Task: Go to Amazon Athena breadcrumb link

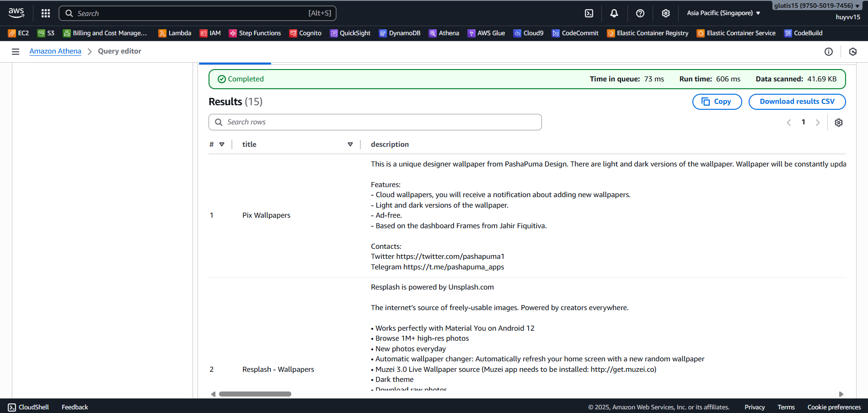Action: point(55,51)
